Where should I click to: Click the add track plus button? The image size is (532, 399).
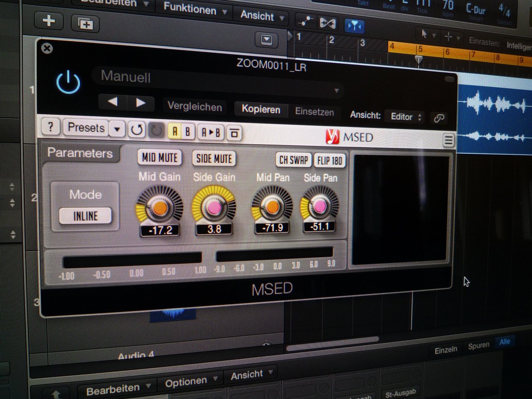pyautogui.click(x=49, y=20)
